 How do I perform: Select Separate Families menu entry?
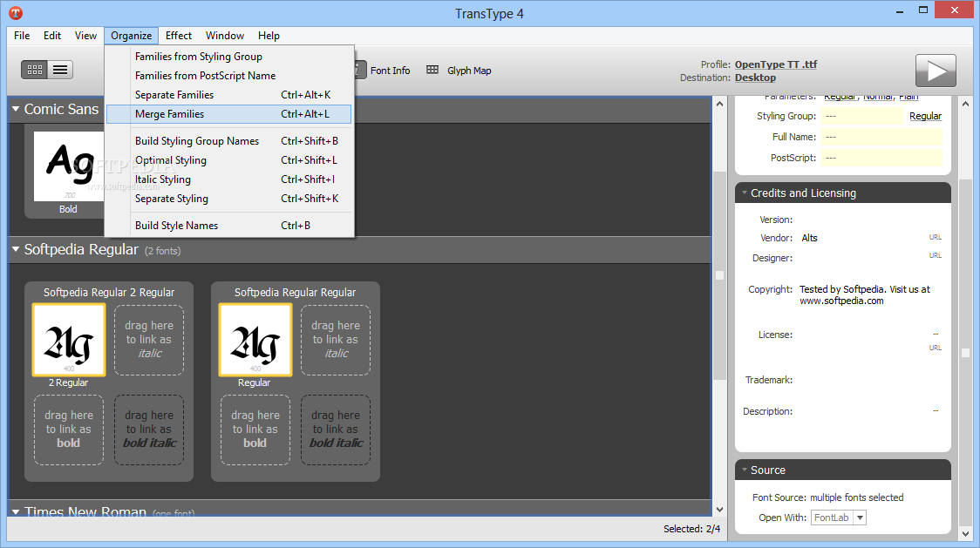coord(228,95)
